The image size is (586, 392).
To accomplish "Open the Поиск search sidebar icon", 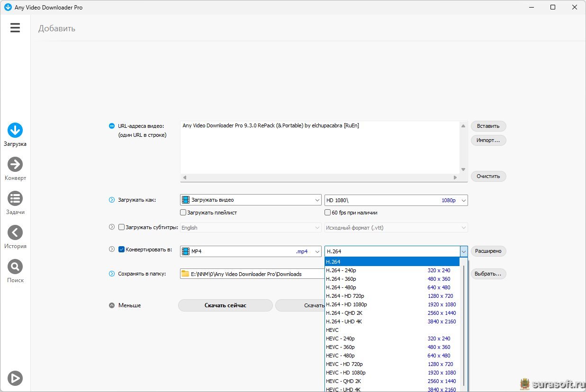I will click(x=15, y=267).
